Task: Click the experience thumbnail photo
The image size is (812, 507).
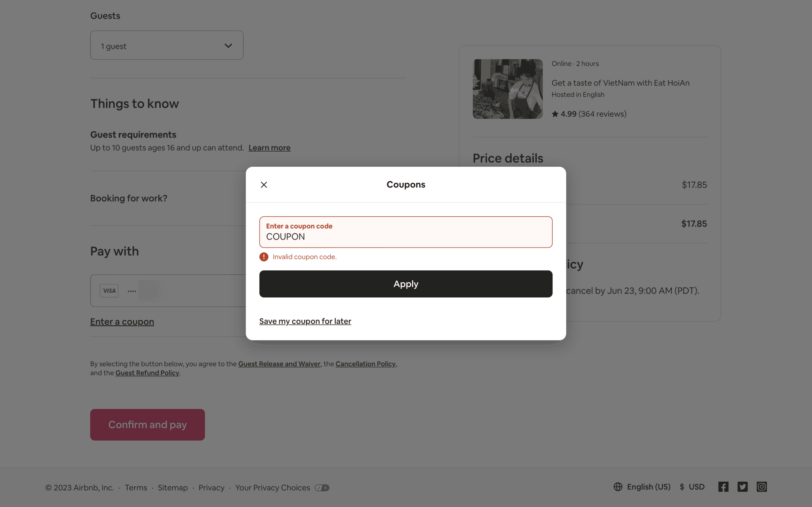Action: (507, 89)
